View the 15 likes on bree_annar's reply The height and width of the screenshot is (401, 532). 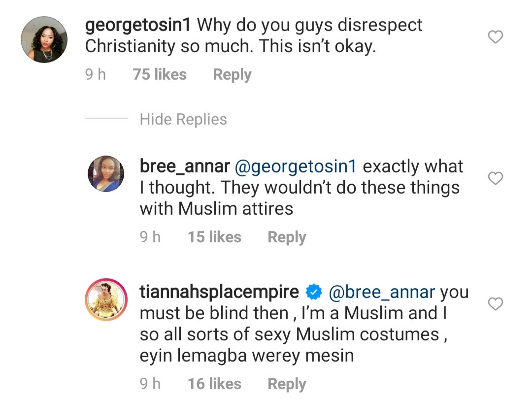click(214, 237)
